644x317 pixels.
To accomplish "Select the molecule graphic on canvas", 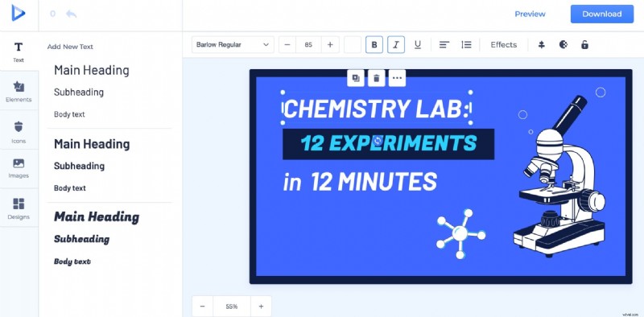I will 460,234.
